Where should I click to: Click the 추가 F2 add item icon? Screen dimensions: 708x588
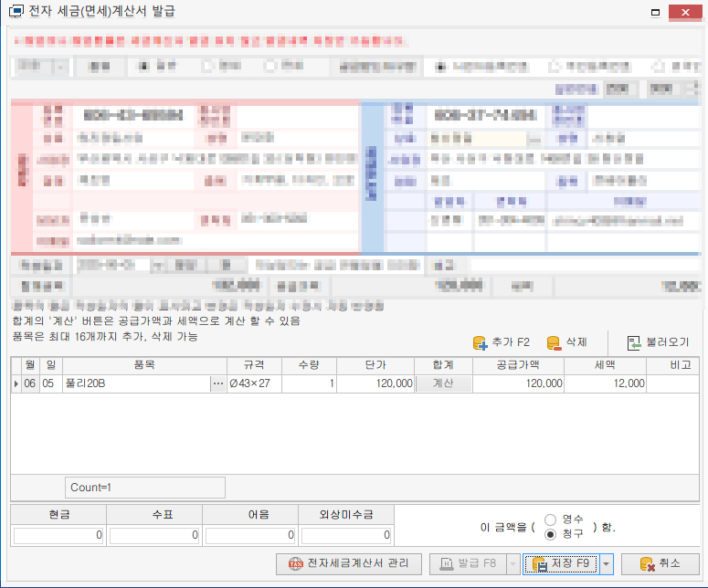(481, 343)
